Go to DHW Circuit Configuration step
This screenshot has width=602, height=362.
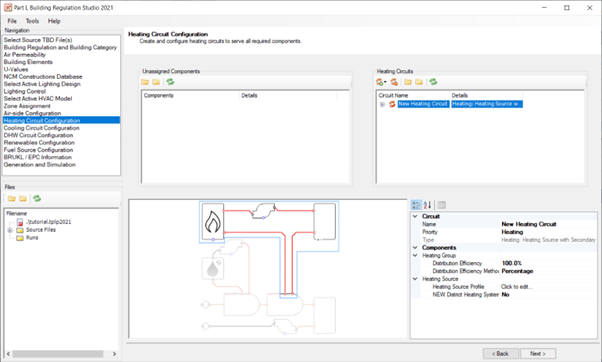point(38,135)
